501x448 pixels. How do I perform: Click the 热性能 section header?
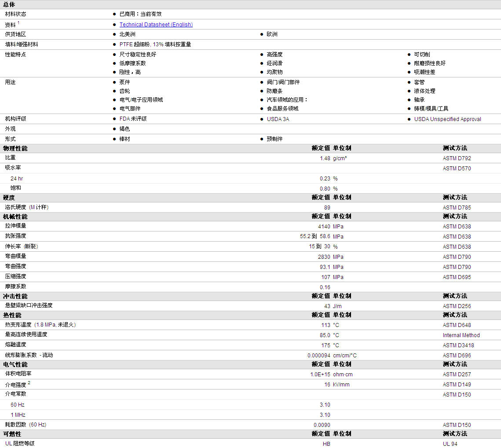click(12, 315)
